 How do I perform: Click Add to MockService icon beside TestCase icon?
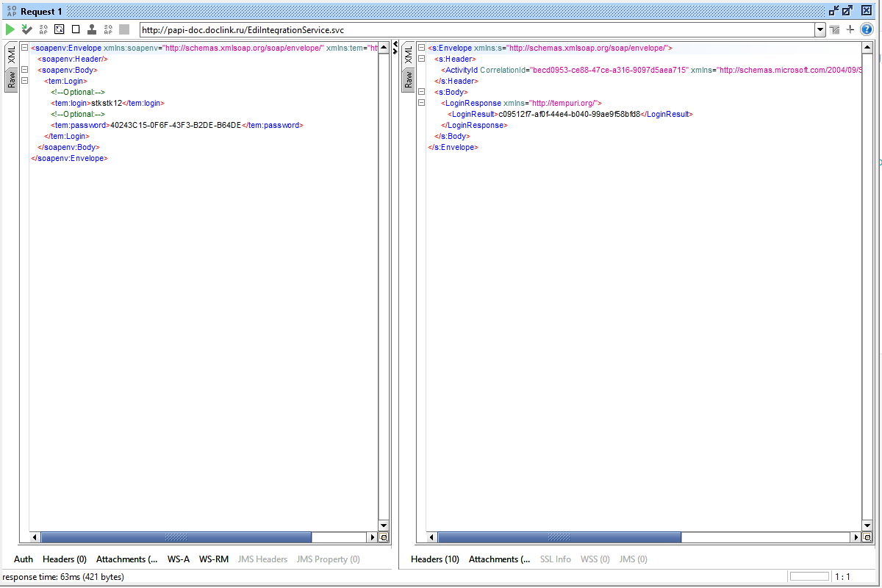coord(43,29)
